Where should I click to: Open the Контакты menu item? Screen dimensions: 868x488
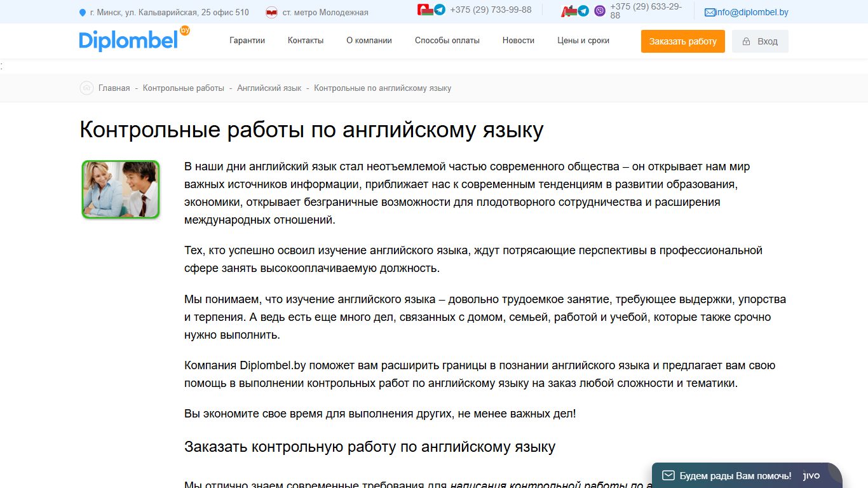[x=306, y=41]
